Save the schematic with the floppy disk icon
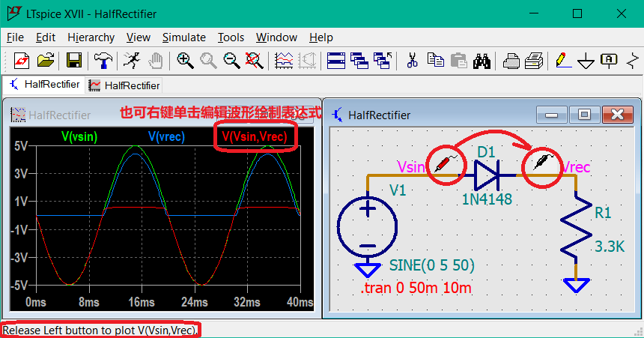 click(x=73, y=61)
